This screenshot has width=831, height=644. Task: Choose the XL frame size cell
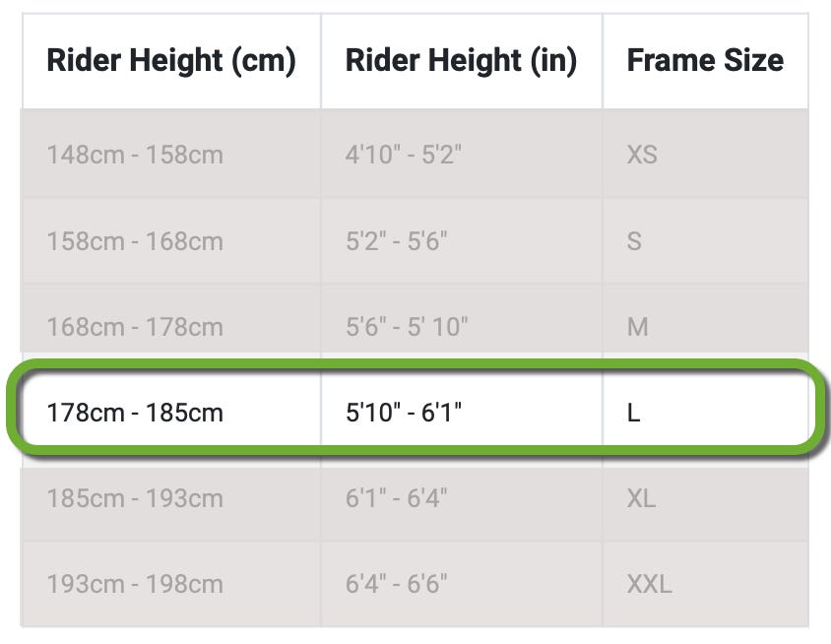(641, 497)
